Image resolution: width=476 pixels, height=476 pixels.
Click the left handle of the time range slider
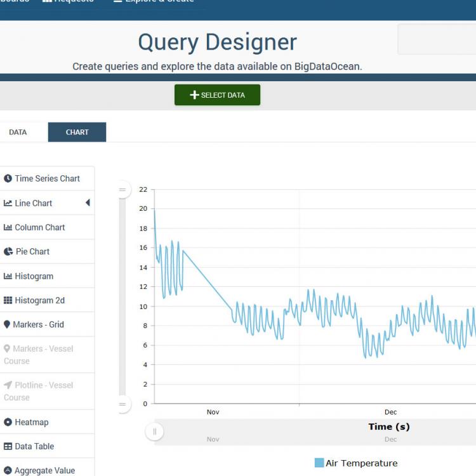point(154,432)
